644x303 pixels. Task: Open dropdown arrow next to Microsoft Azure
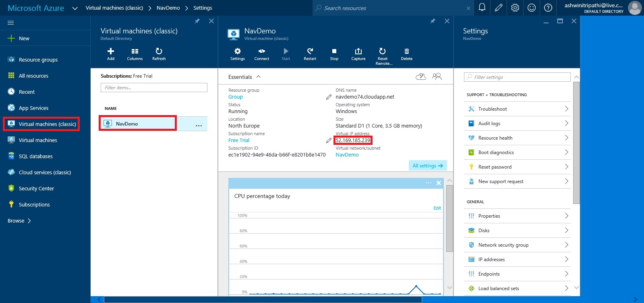75,8
